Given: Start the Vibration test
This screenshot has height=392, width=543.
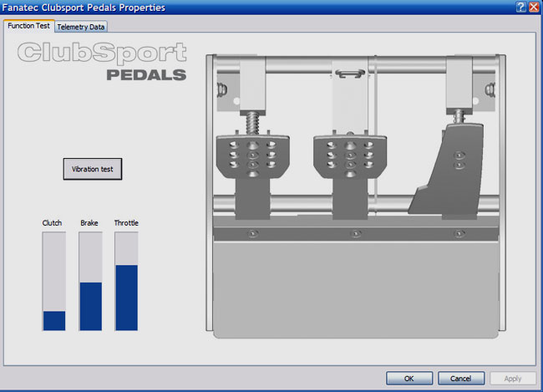Looking at the screenshot, I should coord(93,169).
